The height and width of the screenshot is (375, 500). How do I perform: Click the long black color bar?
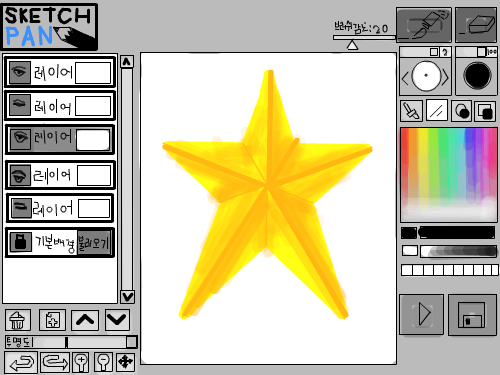(457, 233)
